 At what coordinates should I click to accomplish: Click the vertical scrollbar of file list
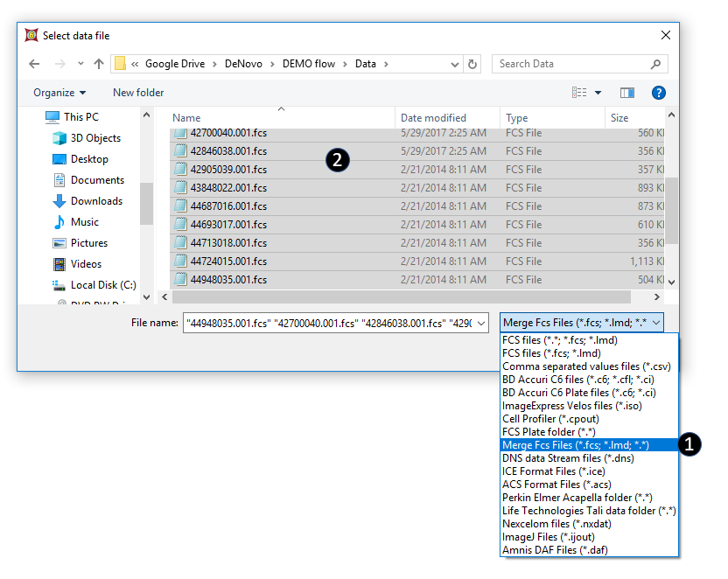pyautogui.click(x=671, y=210)
